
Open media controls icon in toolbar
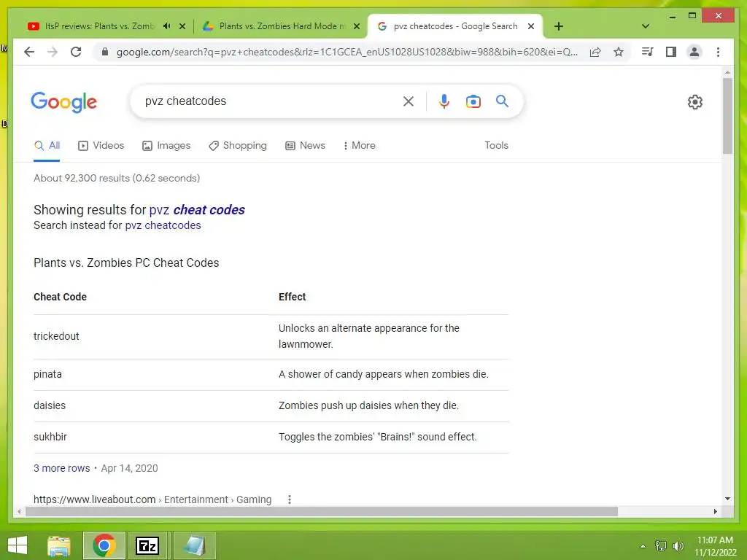648,52
